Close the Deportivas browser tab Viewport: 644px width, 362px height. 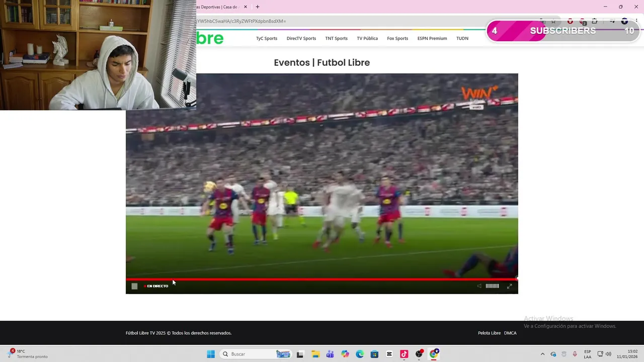pyautogui.click(x=246, y=7)
